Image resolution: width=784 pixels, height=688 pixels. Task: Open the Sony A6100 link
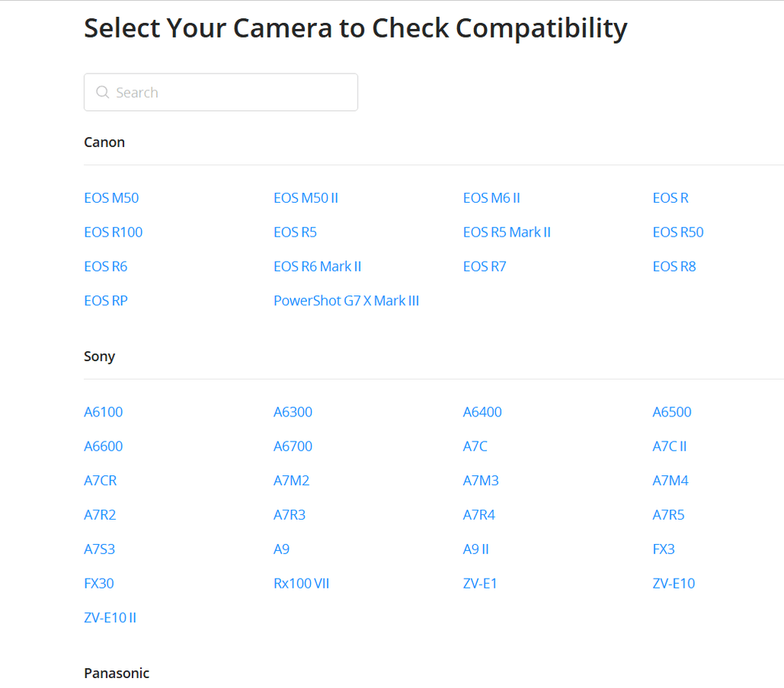(103, 412)
